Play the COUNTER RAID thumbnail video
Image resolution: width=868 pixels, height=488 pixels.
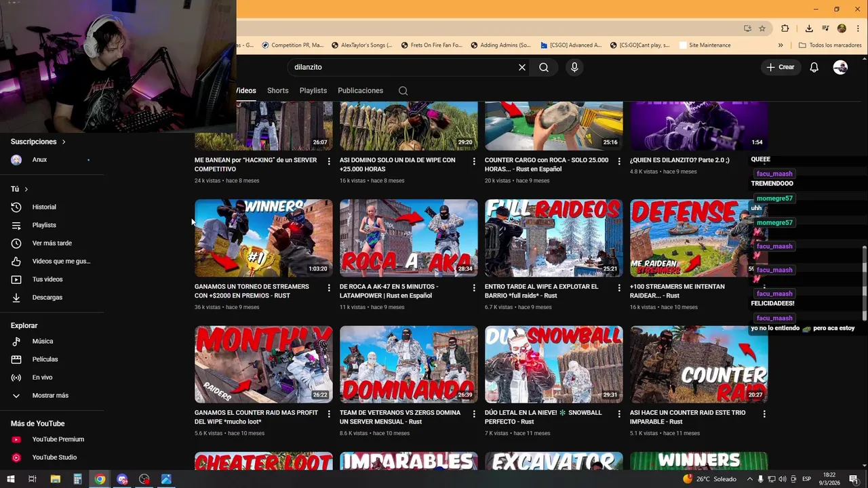click(x=698, y=364)
